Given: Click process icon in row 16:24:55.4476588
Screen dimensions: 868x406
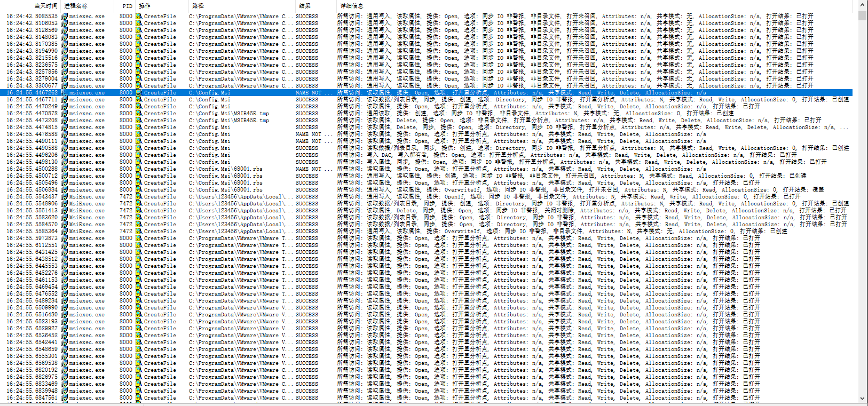Looking at the screenshot, I should click(65, 134).
